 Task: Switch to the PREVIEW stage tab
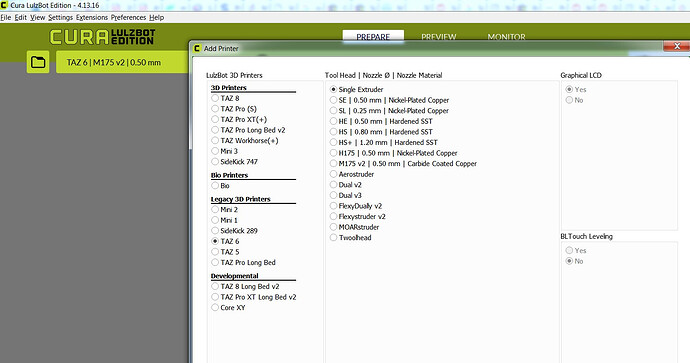click(439, 37)
